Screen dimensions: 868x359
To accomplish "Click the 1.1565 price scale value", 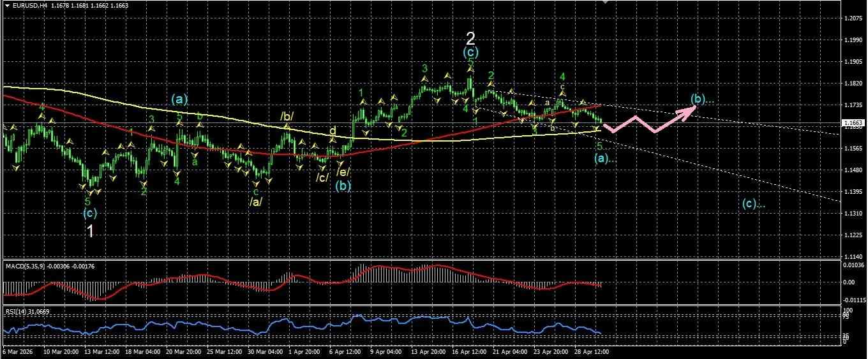I will 853,149.
